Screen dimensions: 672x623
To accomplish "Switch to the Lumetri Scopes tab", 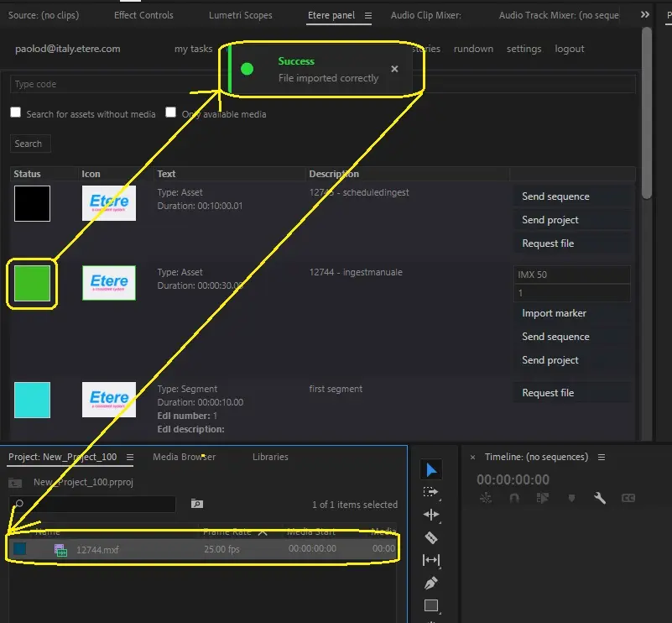I will click(241, 15).
